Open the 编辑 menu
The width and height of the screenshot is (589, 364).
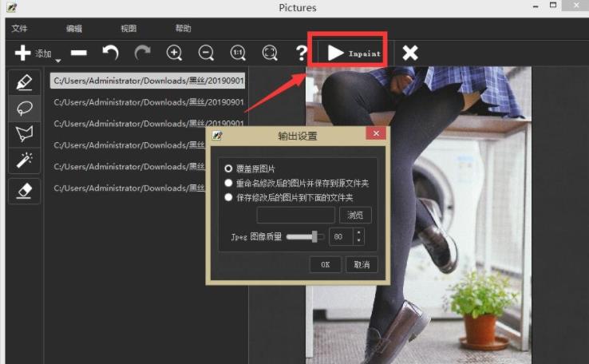pyautogui.click(x=74, y=28)
